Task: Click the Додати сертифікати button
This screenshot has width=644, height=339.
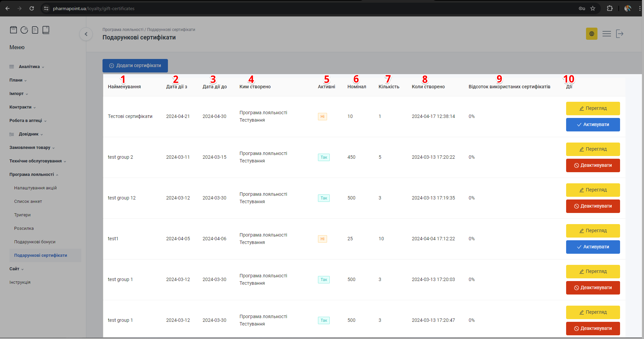Action: (x=135, y=66)
